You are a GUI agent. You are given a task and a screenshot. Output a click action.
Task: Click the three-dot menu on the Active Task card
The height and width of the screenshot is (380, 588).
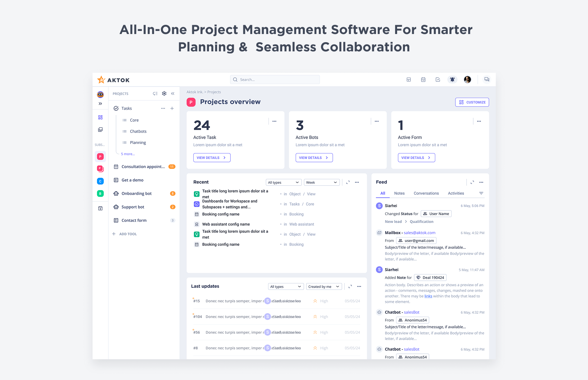[x=274, y=121]
